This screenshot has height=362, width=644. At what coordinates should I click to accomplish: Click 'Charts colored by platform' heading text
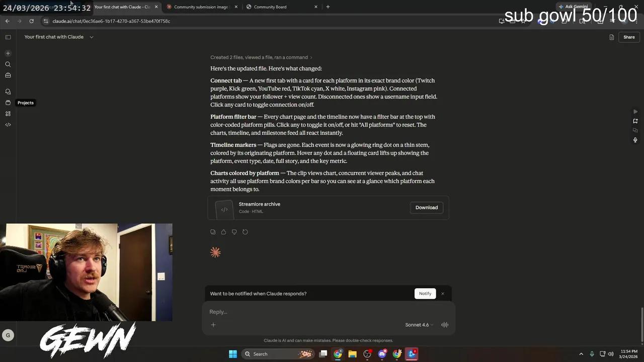(x=245, y=173)
